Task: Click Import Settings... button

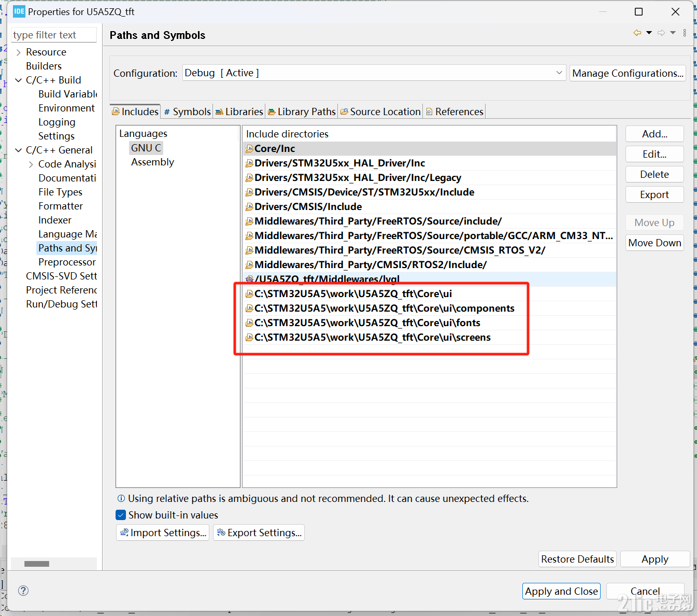Action: click(x=163, y=533)
